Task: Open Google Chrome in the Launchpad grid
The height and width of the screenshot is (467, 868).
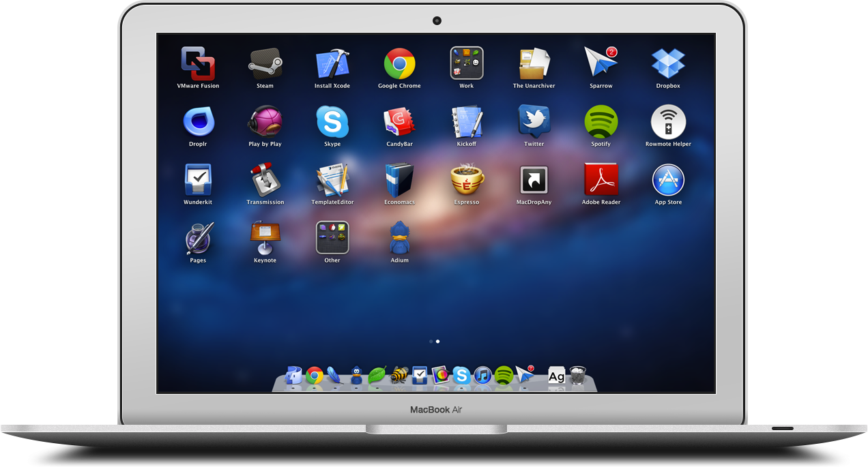Action: pos(399,64)
